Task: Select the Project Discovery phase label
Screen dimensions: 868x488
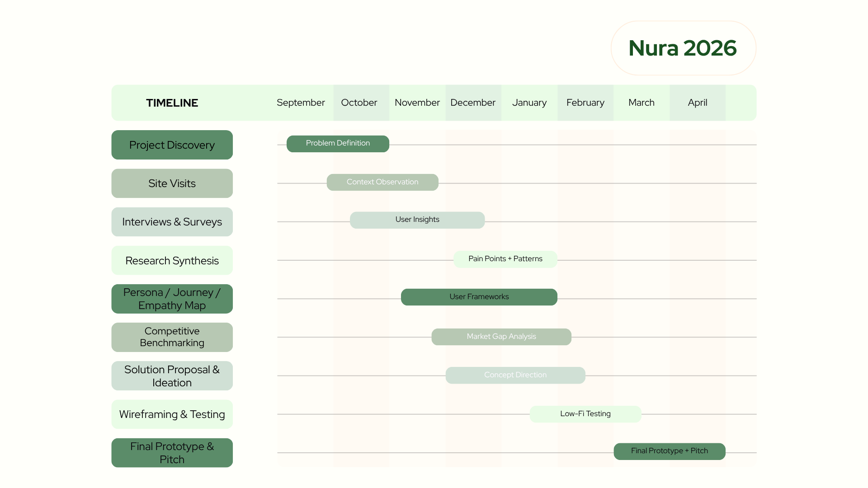Action: [x=172, y=145]
